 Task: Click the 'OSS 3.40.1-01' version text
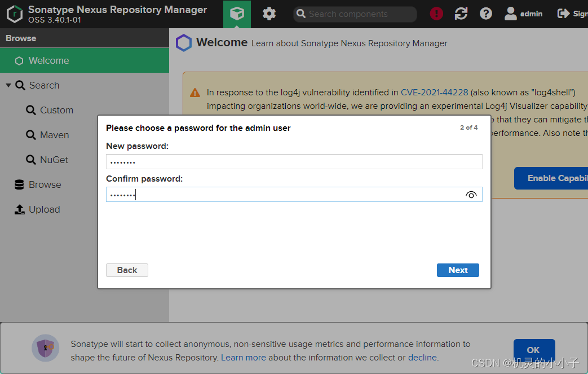tap(55, 20)
